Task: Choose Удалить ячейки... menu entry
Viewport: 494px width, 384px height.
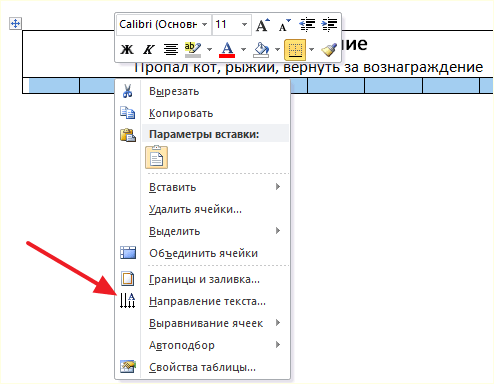Action: pos(203,209)
